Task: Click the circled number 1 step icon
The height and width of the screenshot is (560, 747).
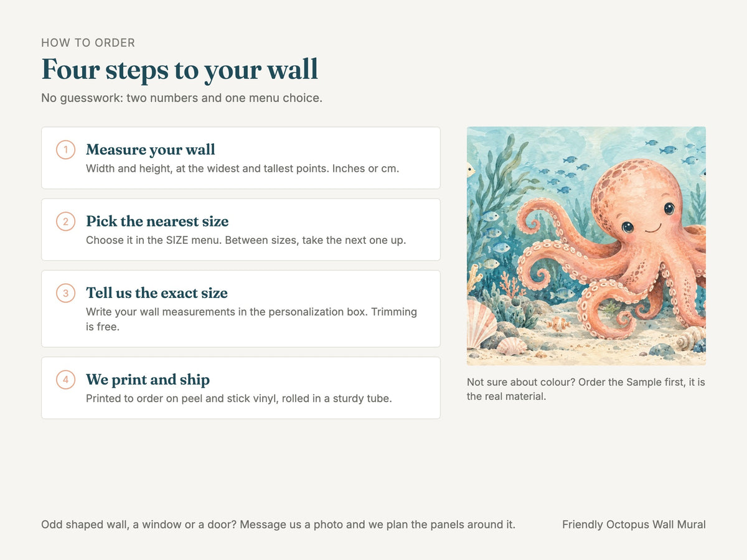Action: tap(65, 150)
